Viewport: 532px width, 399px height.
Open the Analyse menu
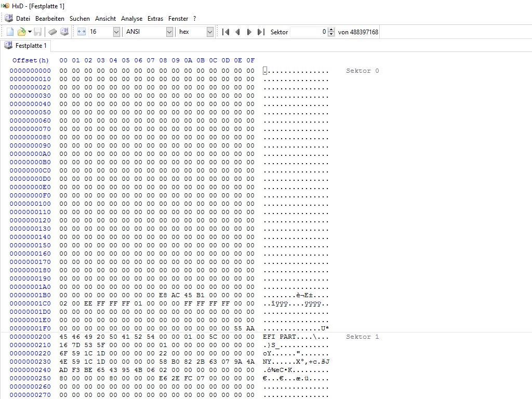click(131, 19)
